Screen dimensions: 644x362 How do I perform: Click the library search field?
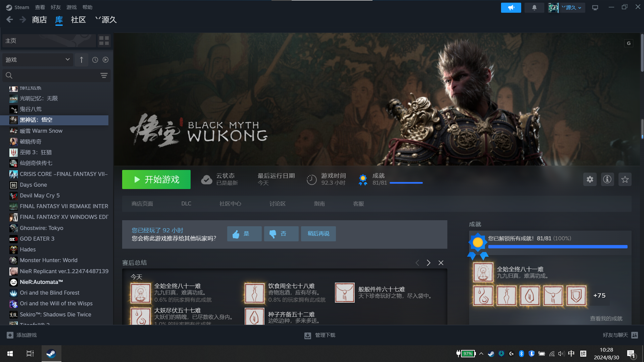point(56,75)
